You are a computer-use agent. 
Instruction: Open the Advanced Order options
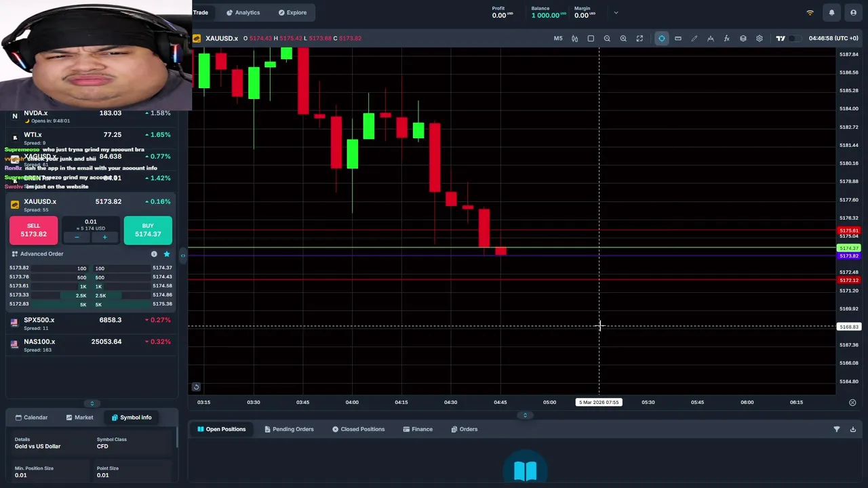37,254
